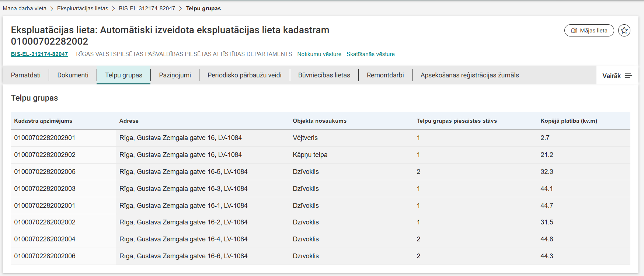Open Periodisko pārbaužu veidi tab
This screenshot has height=276, width=644.
coord(244,75)
